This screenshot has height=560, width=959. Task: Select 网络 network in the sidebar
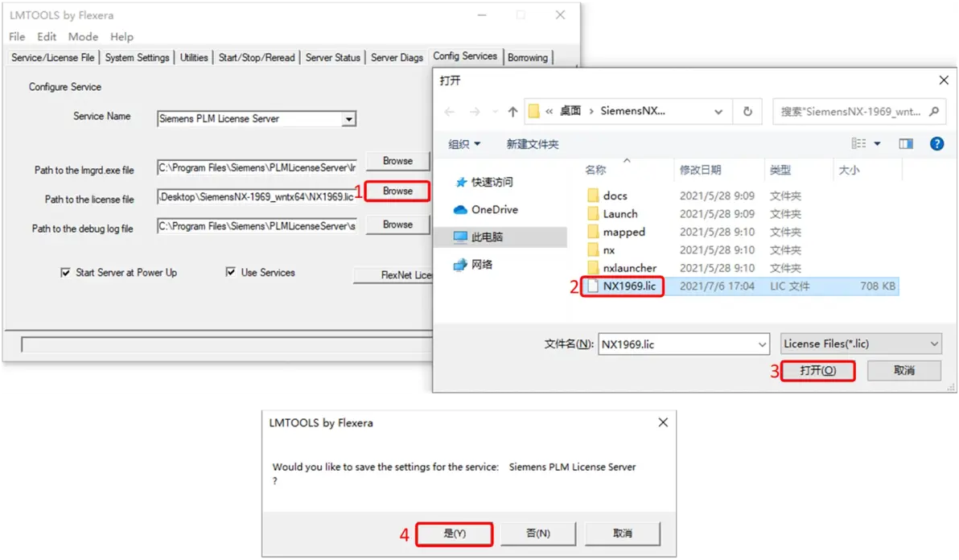coord(473,264)
